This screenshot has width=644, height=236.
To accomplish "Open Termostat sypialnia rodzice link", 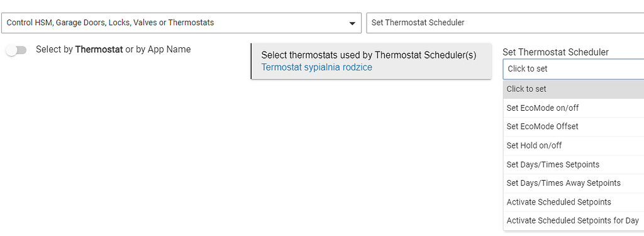I will pos(317,67).
